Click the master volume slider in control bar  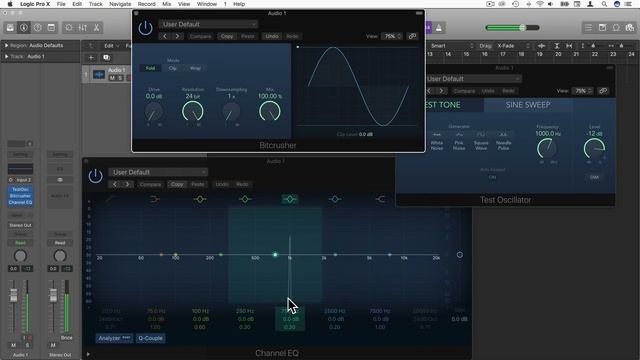pos(513,28)
